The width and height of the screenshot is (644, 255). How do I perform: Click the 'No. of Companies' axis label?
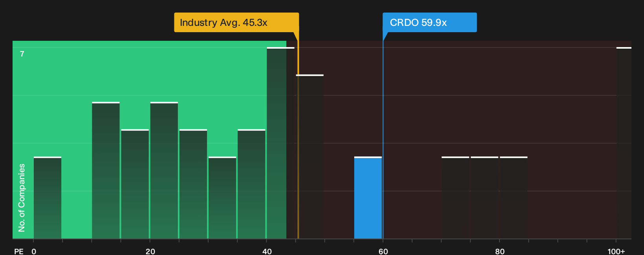click(22, 198)
